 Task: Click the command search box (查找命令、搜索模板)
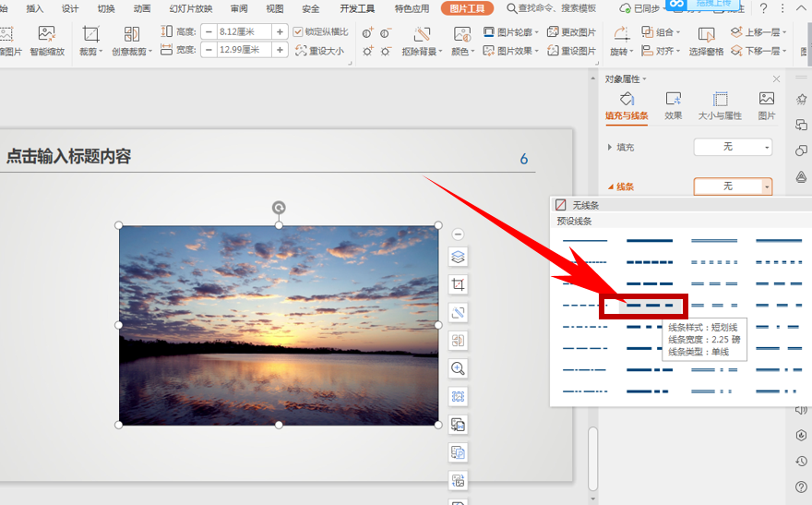click(x=552, y=8)
